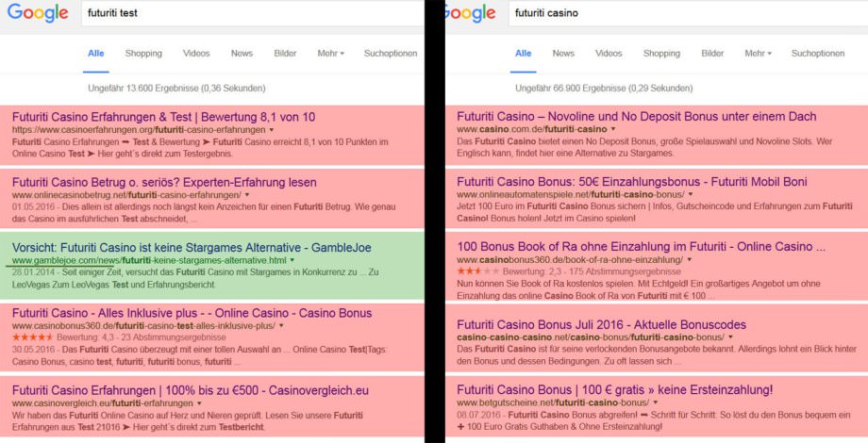Open Suchoptionen in right search
Viewport: 868px width, 443px height.
pyautogui.click(x=818, y=54)
